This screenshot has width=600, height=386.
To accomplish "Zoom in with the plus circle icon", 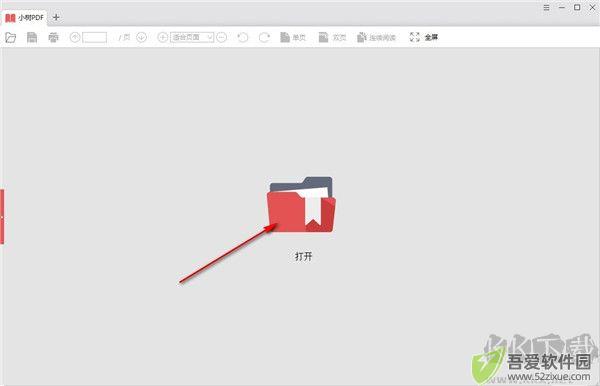I will click(163, 37).
